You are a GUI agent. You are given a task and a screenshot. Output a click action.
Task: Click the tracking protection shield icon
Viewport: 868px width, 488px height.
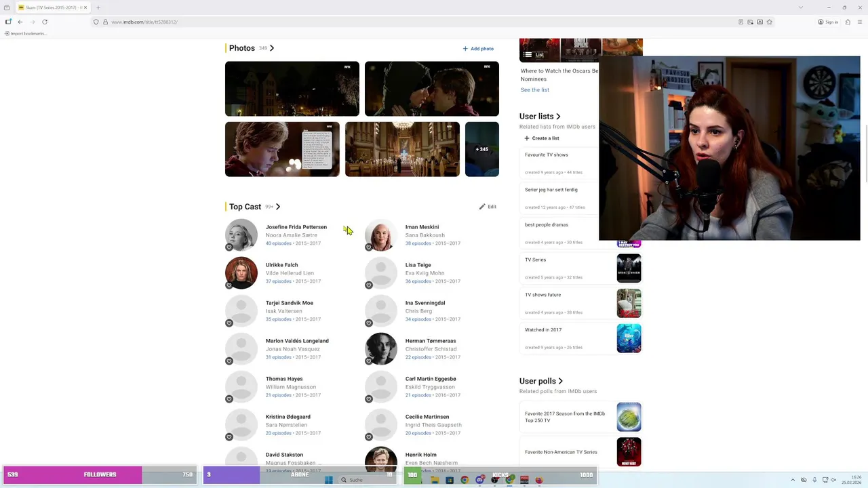pos(96,22)
